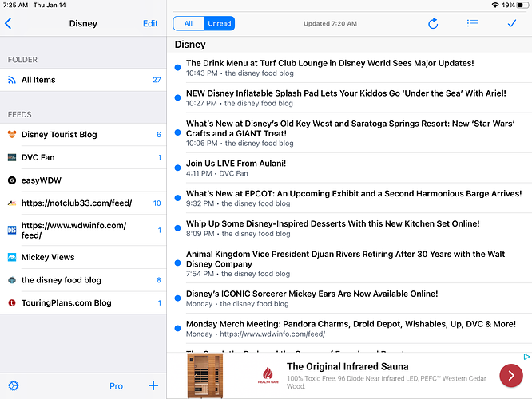Click the disney food blog favicon

tap(12, 280)
